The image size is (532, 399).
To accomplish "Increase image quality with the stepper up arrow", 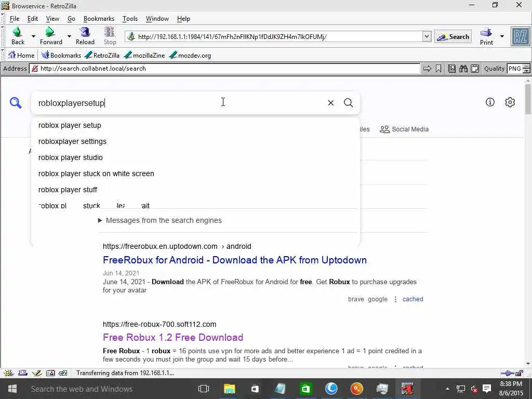I will (x=526, y=66).
